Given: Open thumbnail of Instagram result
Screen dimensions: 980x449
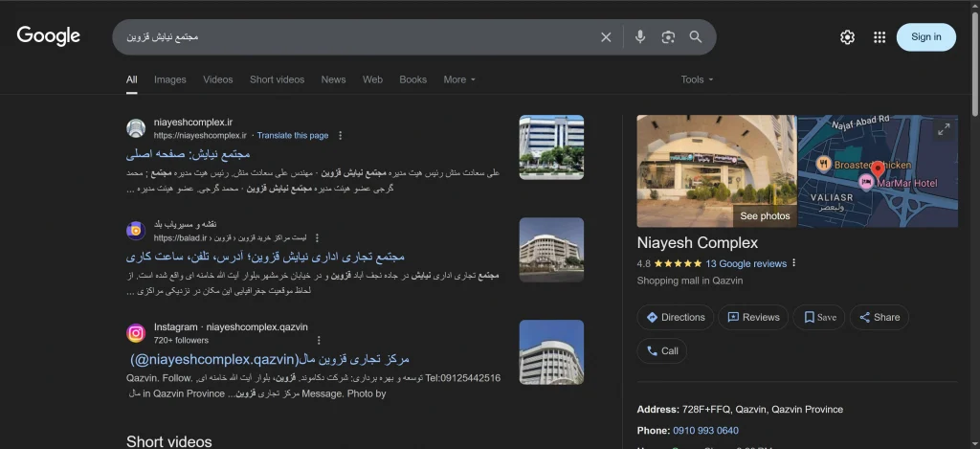Looking at the screenshot, I should 551,352.
